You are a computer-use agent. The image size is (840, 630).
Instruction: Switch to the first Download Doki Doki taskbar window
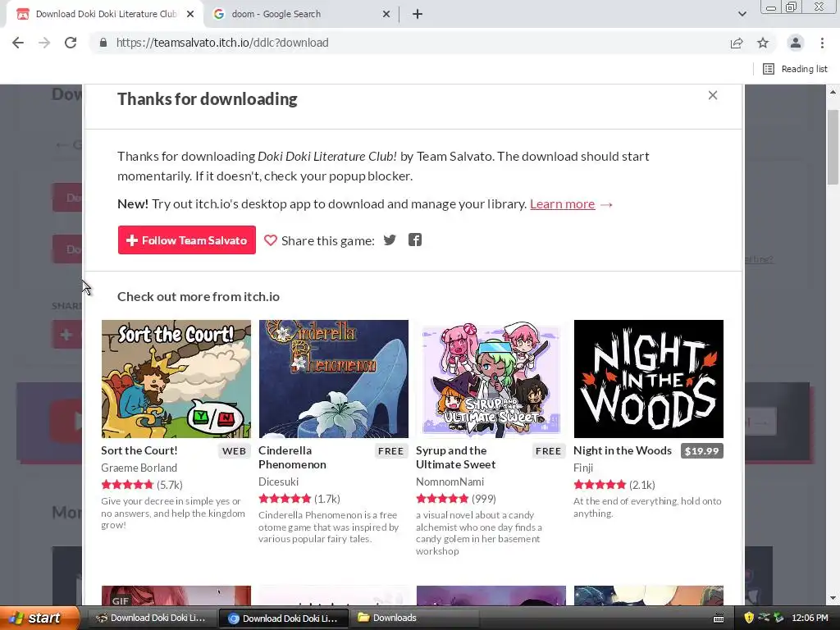coord(151,618)
